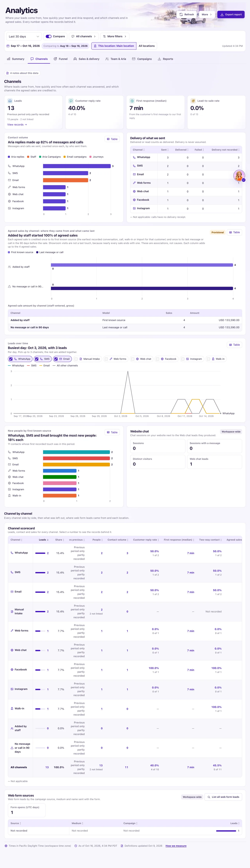Click the Aria assistant avatar bubble

(x=239, y=176)
